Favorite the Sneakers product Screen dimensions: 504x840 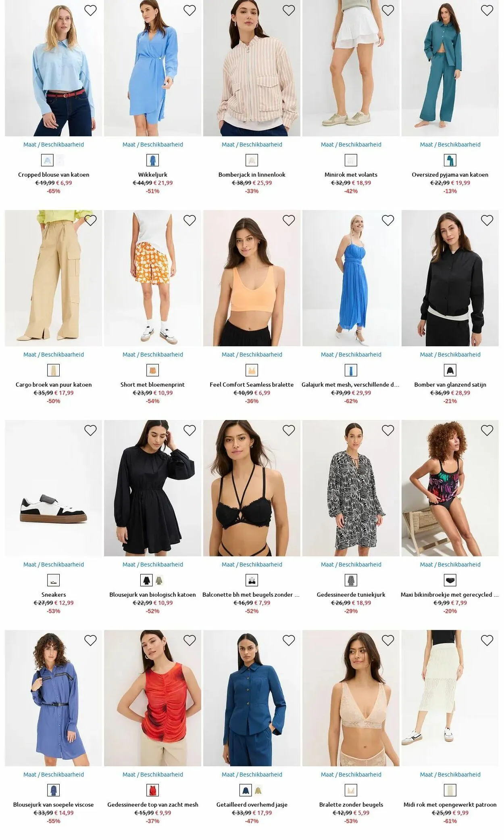pos(90,430)
